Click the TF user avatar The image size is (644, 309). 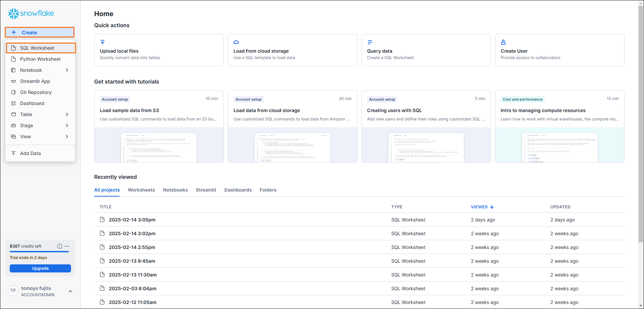(13, 291)
